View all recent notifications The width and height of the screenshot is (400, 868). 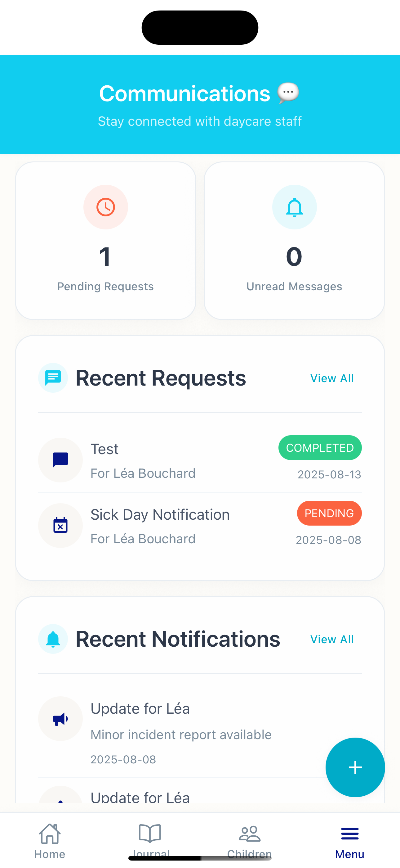tap(332, 639)
